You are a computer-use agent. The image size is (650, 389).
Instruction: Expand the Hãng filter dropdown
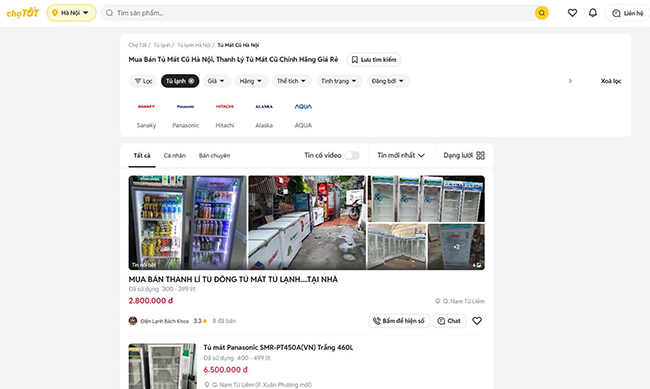point(251,81)
